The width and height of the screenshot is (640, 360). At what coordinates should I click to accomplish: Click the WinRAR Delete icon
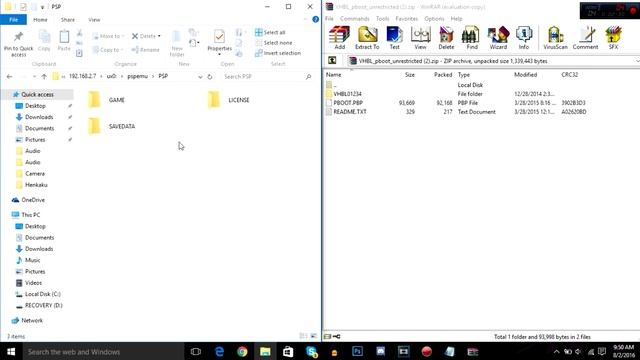[x=446, y=38]
